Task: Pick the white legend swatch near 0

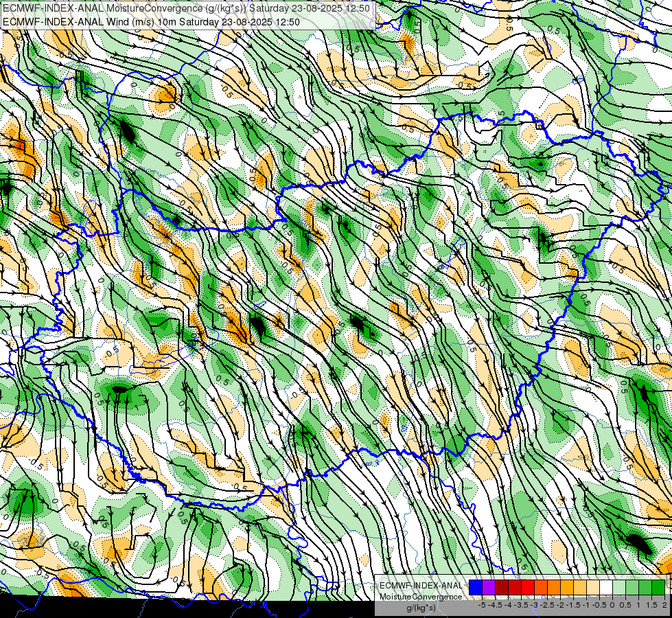Action: point(606,587)
